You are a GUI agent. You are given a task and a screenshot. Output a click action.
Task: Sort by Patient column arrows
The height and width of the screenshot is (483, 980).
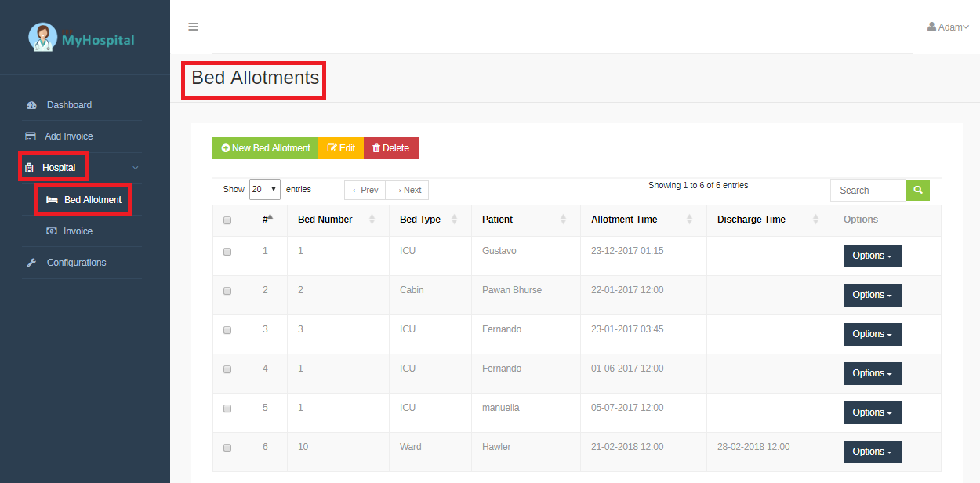pyautogui.click(x=564, y=220)
